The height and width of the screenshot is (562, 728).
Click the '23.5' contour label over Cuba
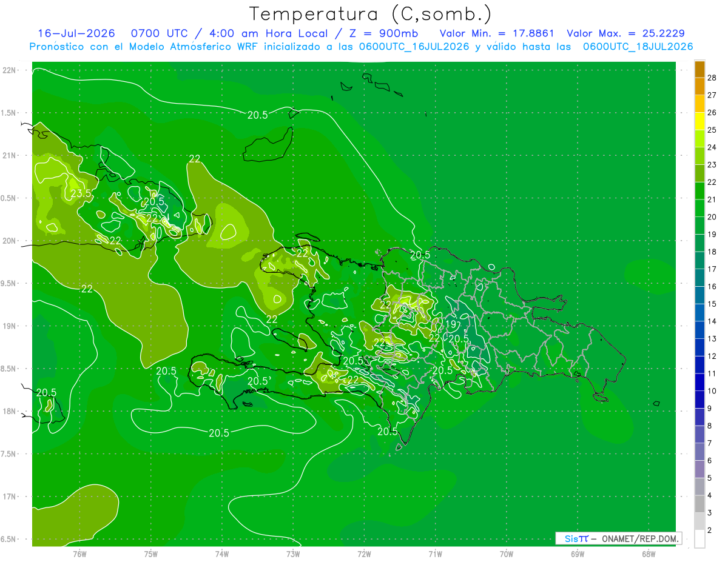tap(81, 194)
